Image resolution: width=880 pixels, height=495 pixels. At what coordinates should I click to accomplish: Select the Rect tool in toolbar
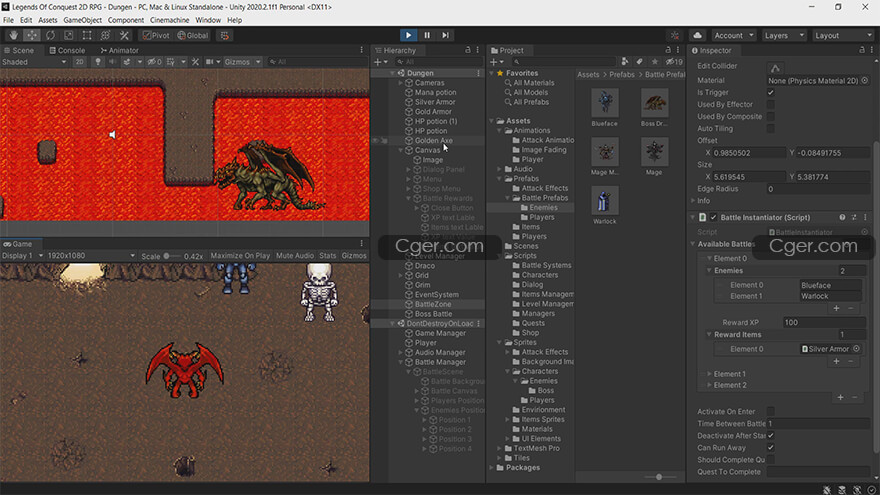[87, 35]
